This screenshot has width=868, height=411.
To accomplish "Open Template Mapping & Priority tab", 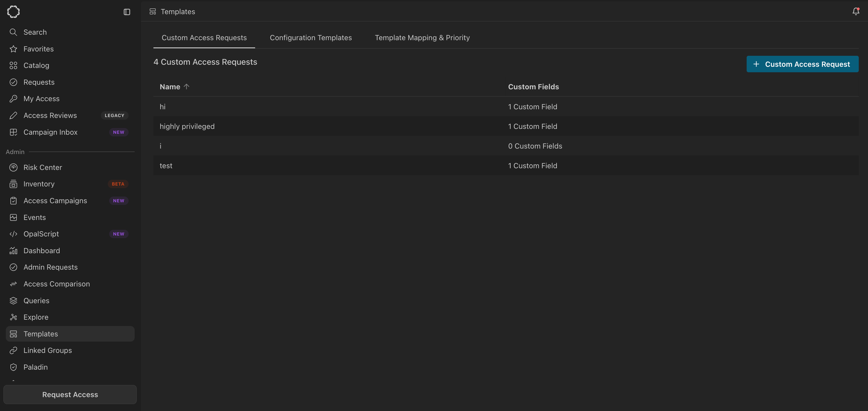I will [422, 38].
